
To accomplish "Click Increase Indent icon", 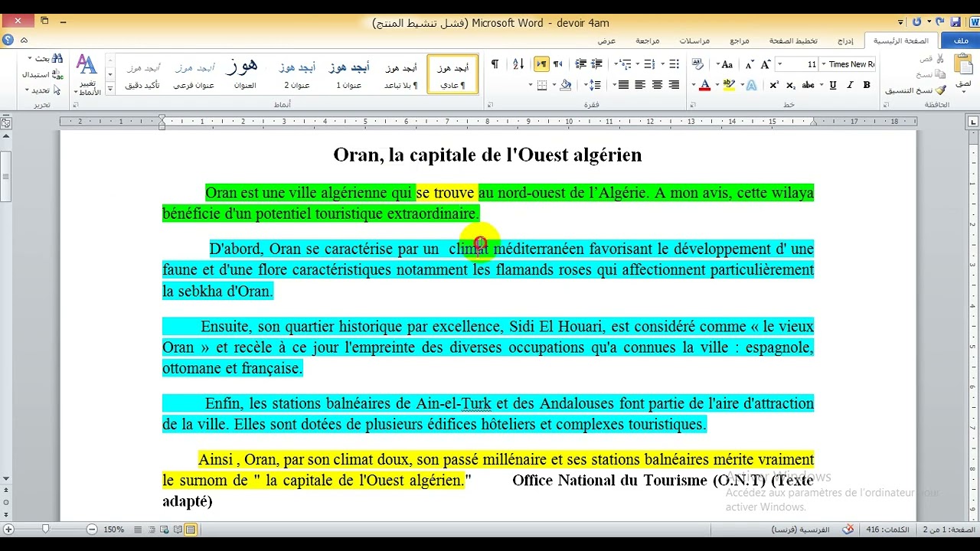I will click(x=581, y=64).
